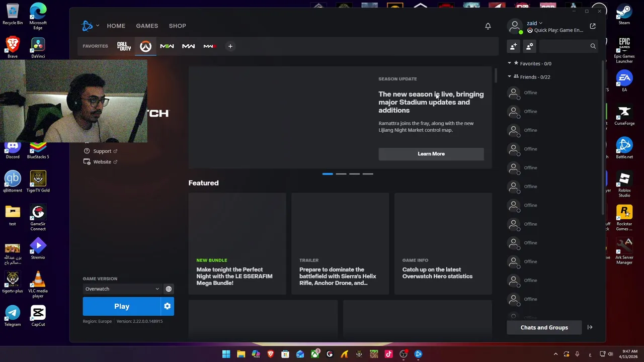The image size is (644, 362).
Task: Open the region globe icon next to game version
Action: pyautogui.click(x=169, y=289)
